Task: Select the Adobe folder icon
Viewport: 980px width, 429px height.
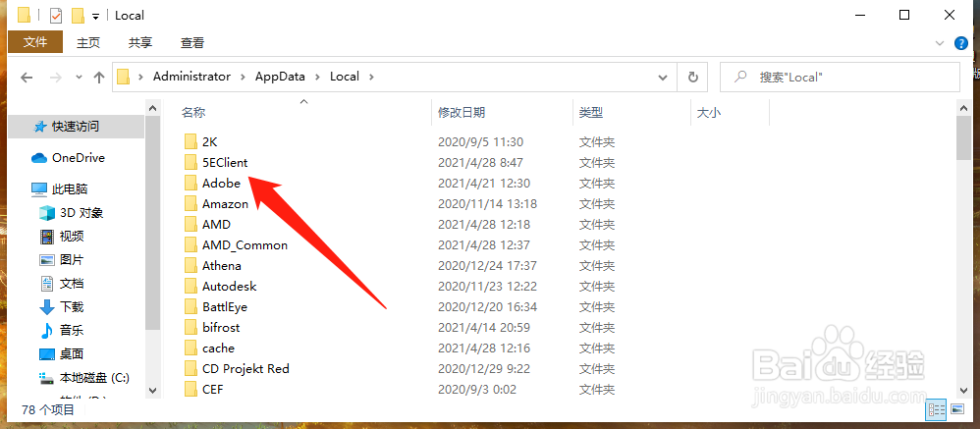Action: click(191, 183)
